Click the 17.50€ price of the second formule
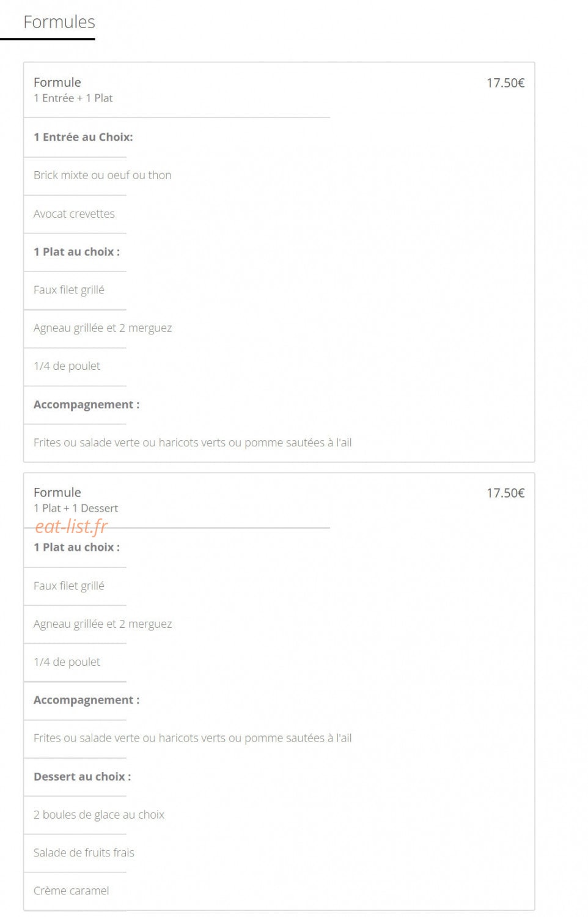The height and width of the screenshot is (917, 588). (x=505, y=493)
